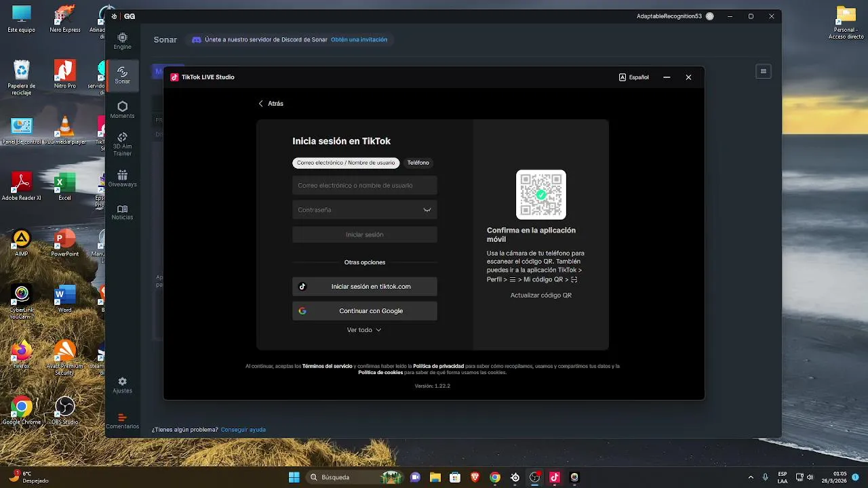The image size is (868, 488).
Task: Open PowerPoint desktop shortcut
Action: (x=64, y=243)
